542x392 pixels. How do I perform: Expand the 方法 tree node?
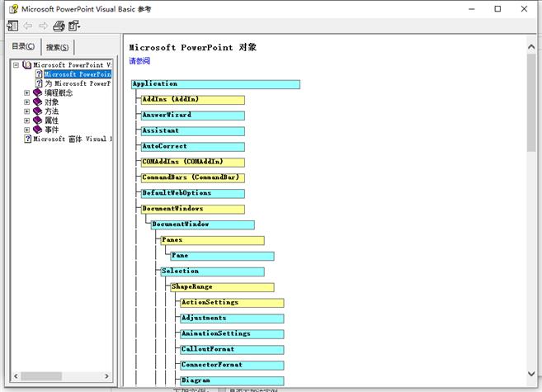tap(26, 111)
